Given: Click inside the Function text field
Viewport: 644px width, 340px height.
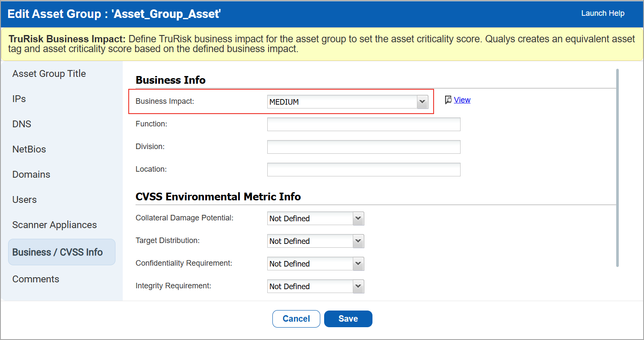Looking at the screenshot, I should click(363, 124).
